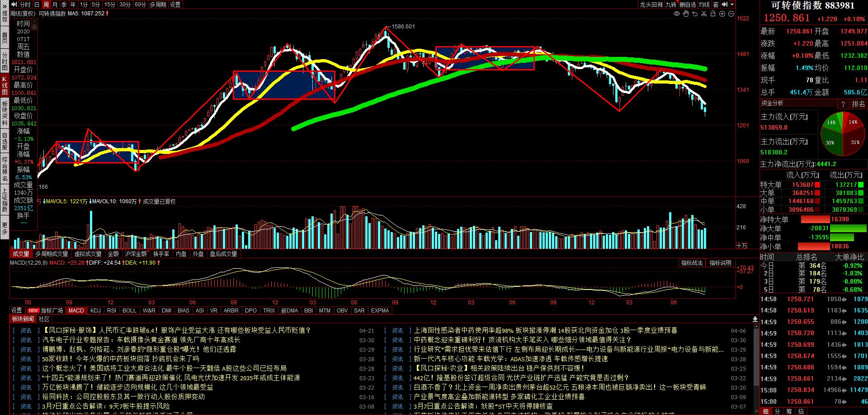The width and height of the screenshot is (868, 415).
Task: Click 删自选 to remove from watchlist
Action: click(688, 5)
